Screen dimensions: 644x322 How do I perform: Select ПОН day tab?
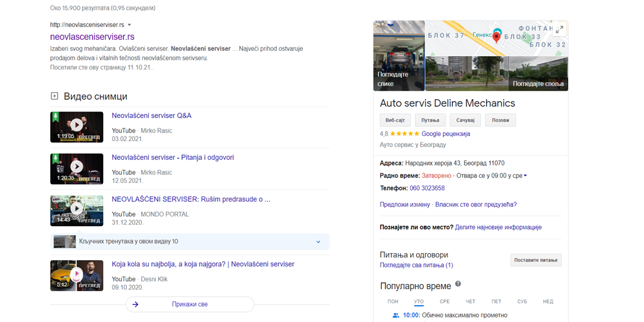click(393, 301)
